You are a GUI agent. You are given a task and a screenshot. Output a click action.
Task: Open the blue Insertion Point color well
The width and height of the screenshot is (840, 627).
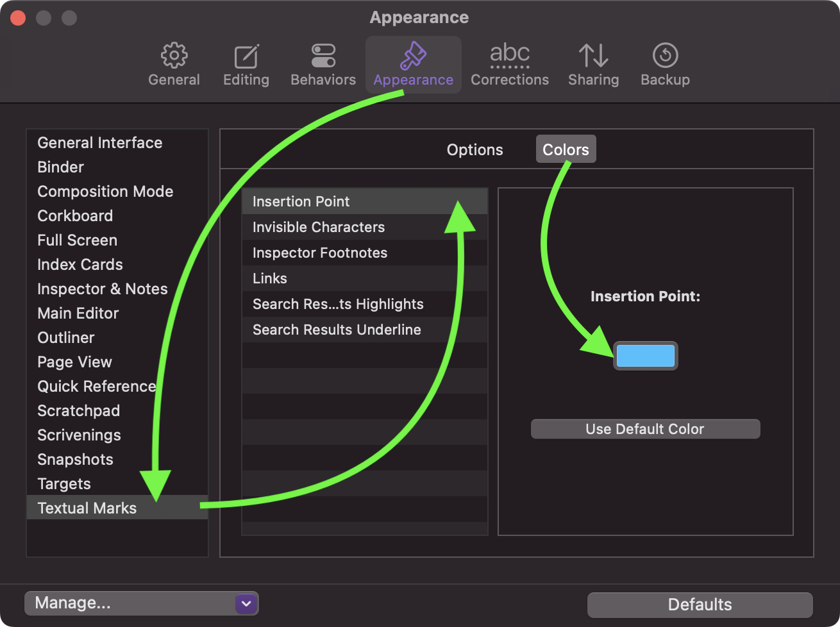coord(646,356)
